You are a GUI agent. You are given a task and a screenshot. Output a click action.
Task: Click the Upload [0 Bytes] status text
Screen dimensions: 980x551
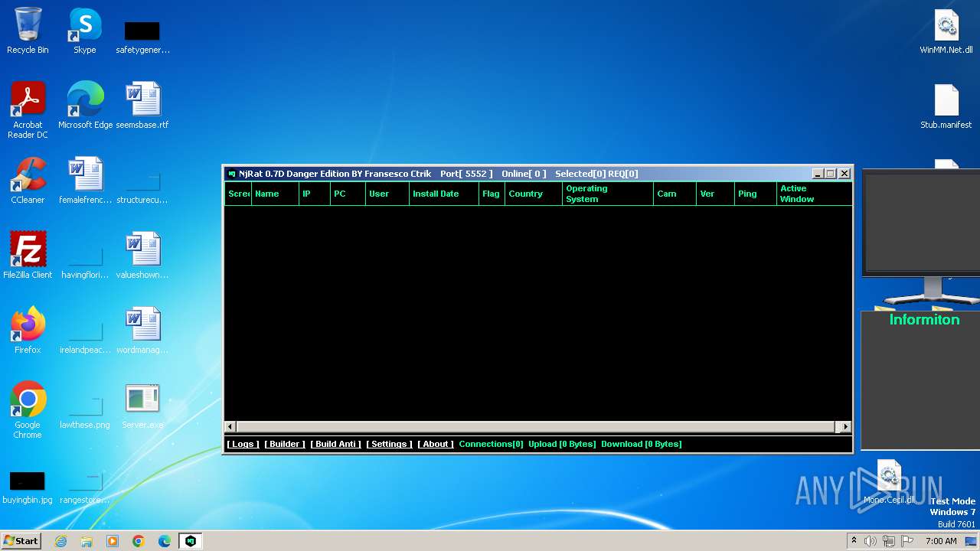point(562,444)
